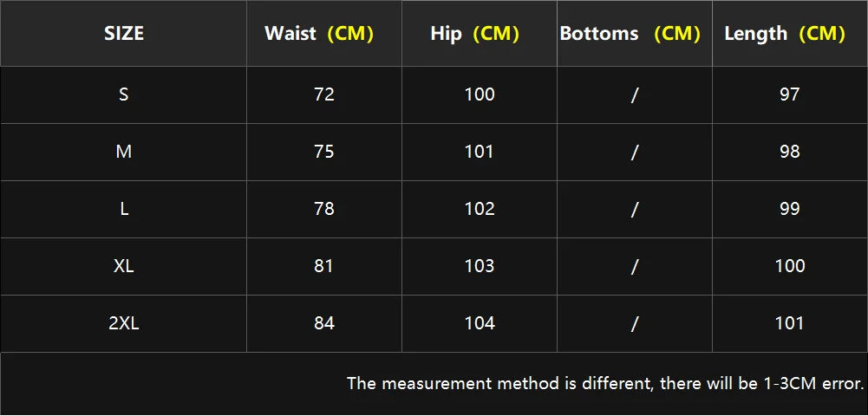Viewport: 868px width, 416px height.
Task: Click the Bottoms (CM) column header
Action: pyautogui.click(x=635, y=33)
